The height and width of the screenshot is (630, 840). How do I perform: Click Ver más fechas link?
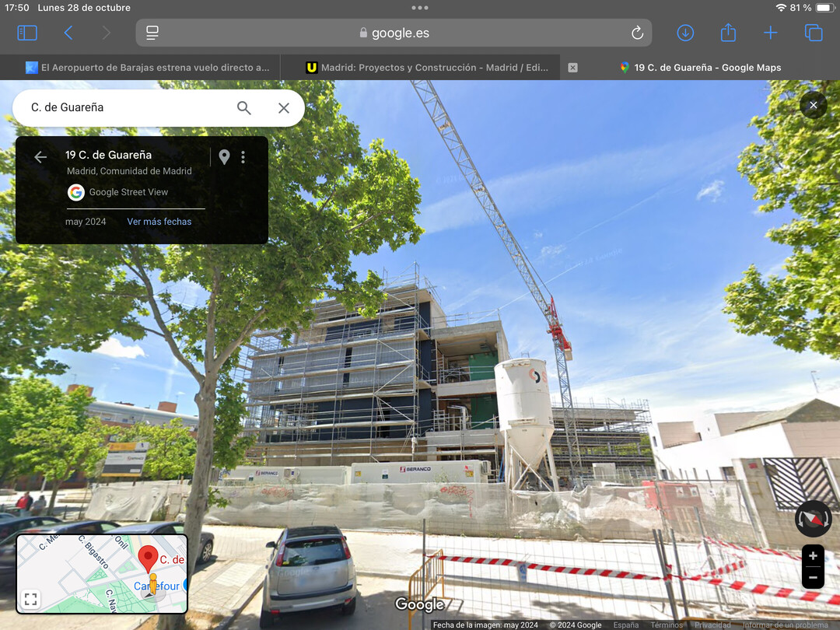[x=159, y=221]
